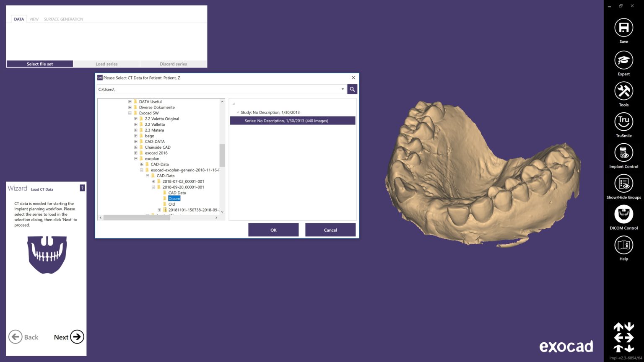
Task: Open the SURFACE GENERATION tab
Action: coord(63,19)
